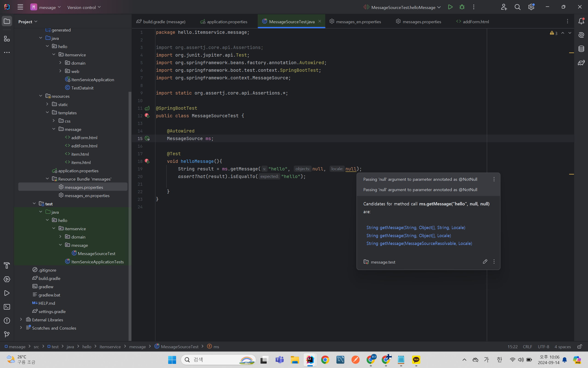Open the Notifications bell panel

[581, 21]
